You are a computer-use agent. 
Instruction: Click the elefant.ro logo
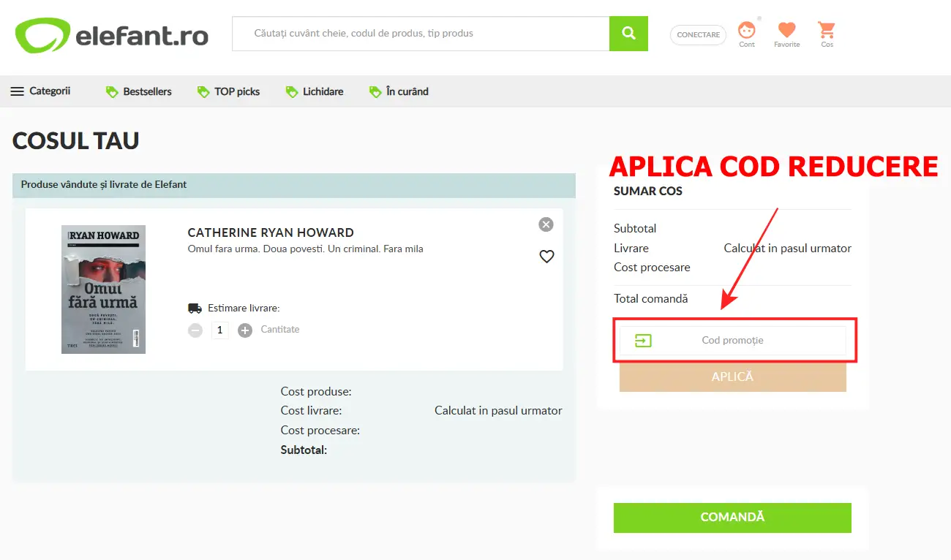112,35
